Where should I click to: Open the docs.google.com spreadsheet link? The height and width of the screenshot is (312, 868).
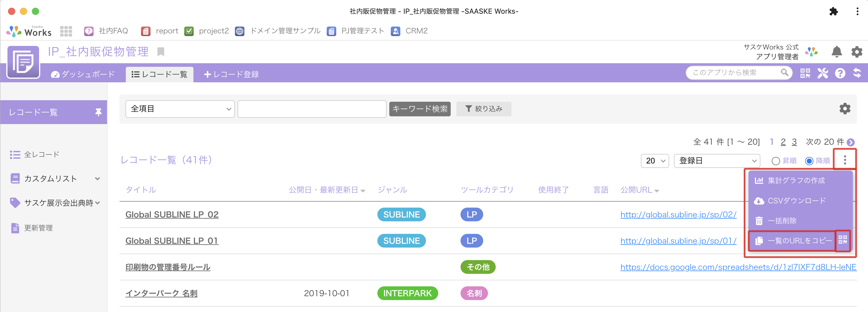coord(738,267)
